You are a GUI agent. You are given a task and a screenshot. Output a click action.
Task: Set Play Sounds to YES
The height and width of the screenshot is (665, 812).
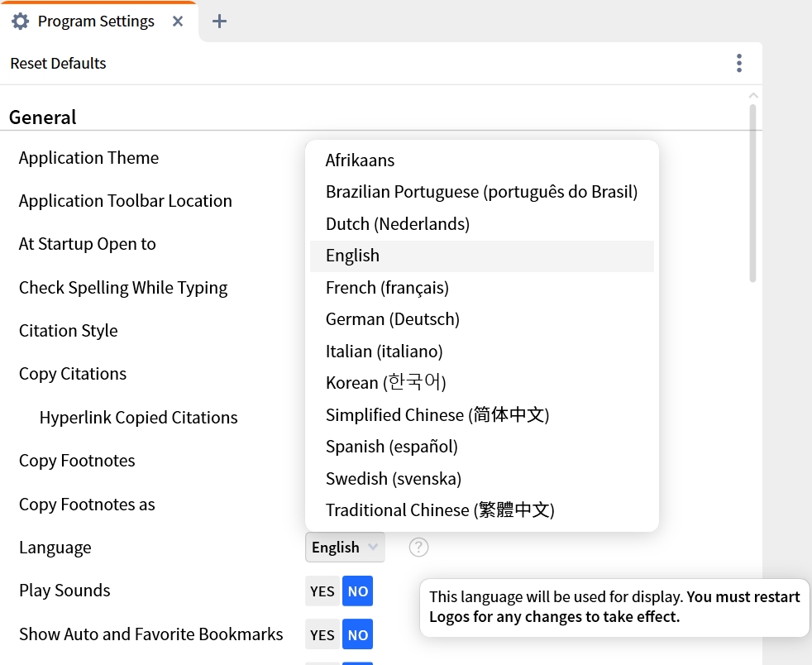point(322,591)
